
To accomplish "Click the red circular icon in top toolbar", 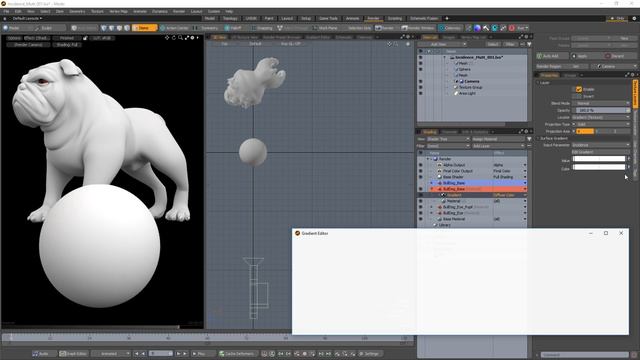I will [x=512, y=28].
